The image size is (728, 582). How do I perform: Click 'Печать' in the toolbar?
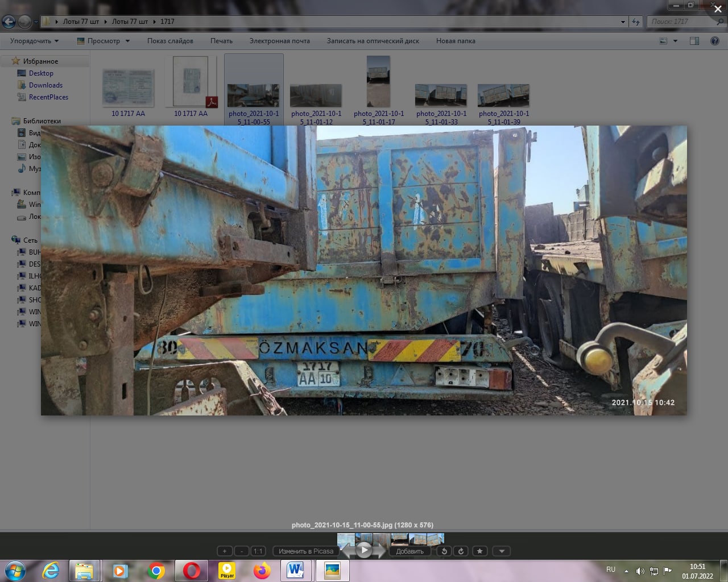tap(221, 41)
